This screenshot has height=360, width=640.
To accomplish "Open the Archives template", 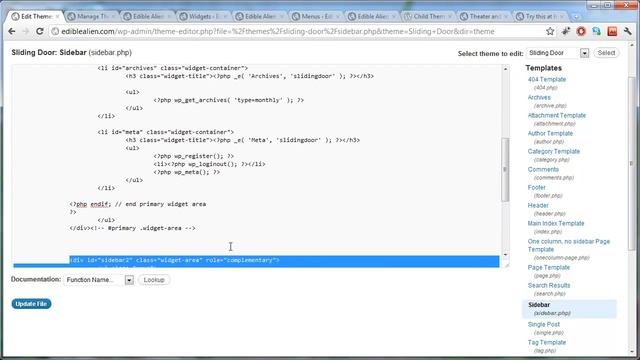I will [x=539, y=98].
